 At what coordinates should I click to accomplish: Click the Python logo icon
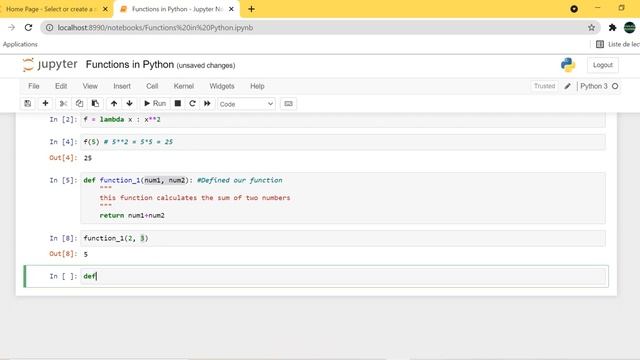click(568, 64)
